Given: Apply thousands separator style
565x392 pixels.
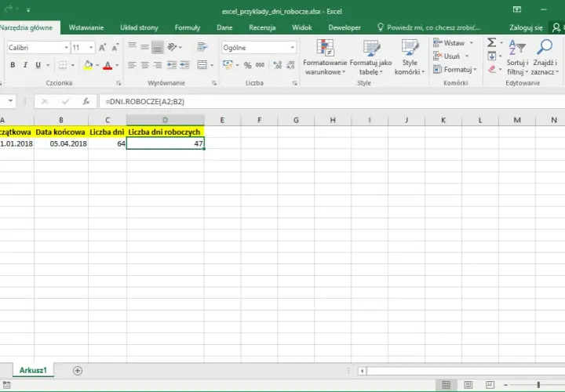Looking at the screenshot, I should pyautogui.click(x=261, y=65).
